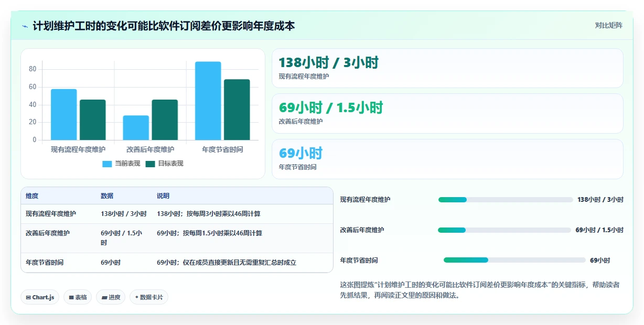Click the 维度 column header
Image resolution: width=644 pixels, height=325 pixels.
pos(32,196)
